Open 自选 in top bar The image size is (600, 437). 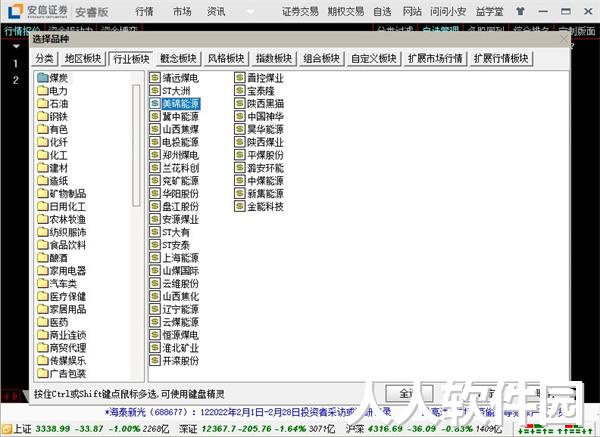(x=382, y=12)
